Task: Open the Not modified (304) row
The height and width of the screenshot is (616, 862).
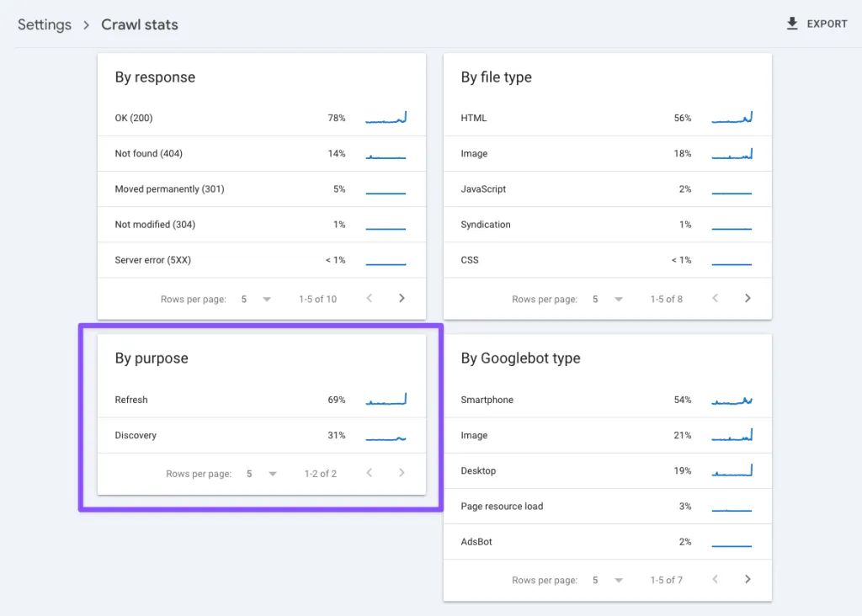Action: point(262,225)
